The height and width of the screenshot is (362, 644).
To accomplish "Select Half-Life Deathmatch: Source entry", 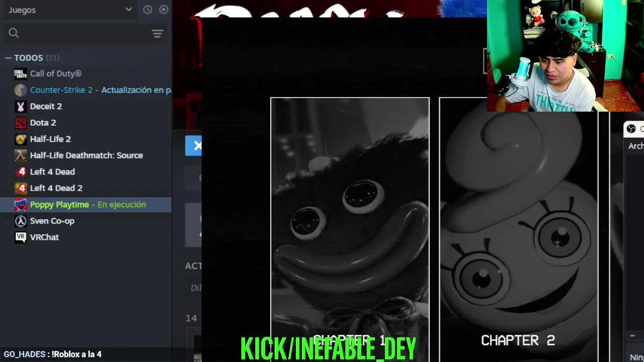I will click(x=87, y=155).
